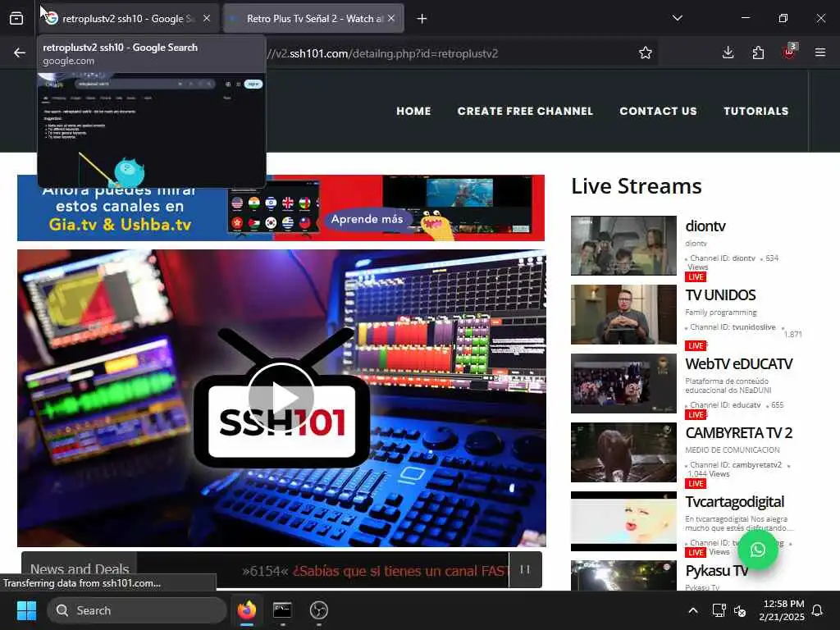Close the Retro Plus Tv Señal 2 tab

pyautogui.click(x=391, y=19)
